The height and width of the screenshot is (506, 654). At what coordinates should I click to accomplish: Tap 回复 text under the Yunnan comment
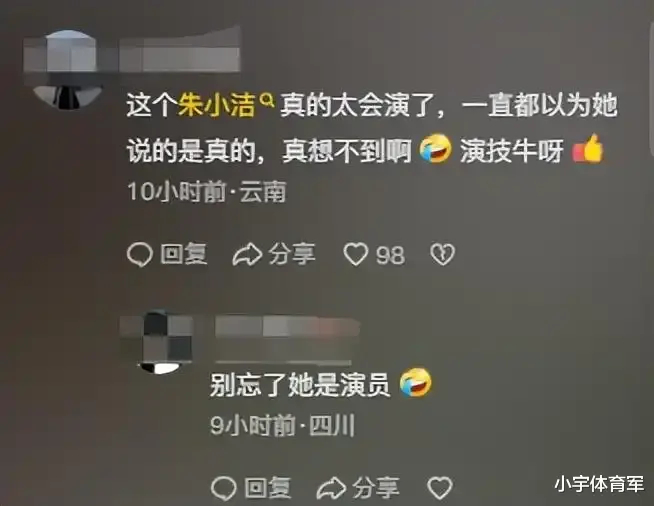click(184, 254)
